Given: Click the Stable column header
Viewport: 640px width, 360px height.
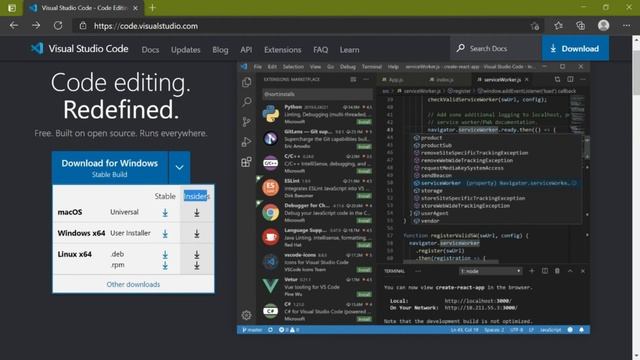Looking at the screenshot, I should pos(165,196).
